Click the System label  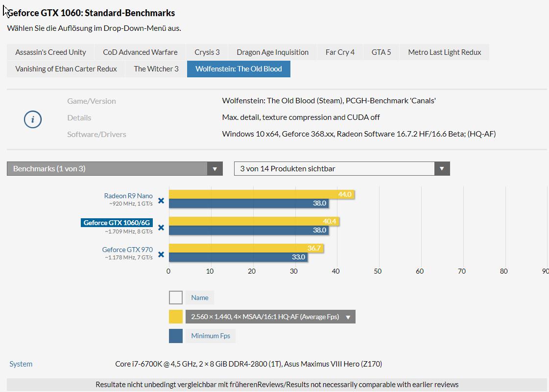(x=21, y=364)
